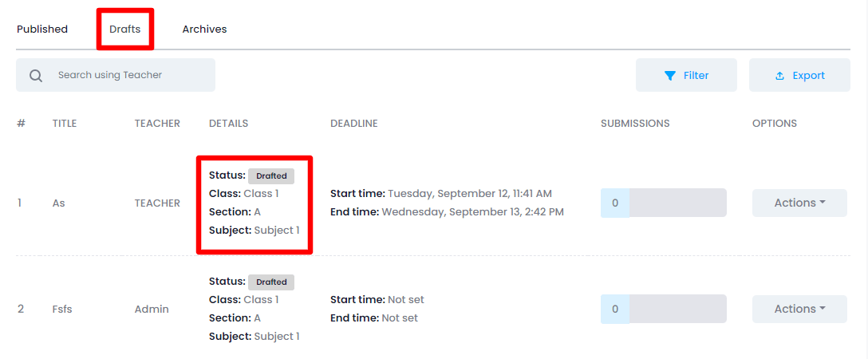Click the DEADLINE column header
The image size is (868, 359).
tap(353, 124)
